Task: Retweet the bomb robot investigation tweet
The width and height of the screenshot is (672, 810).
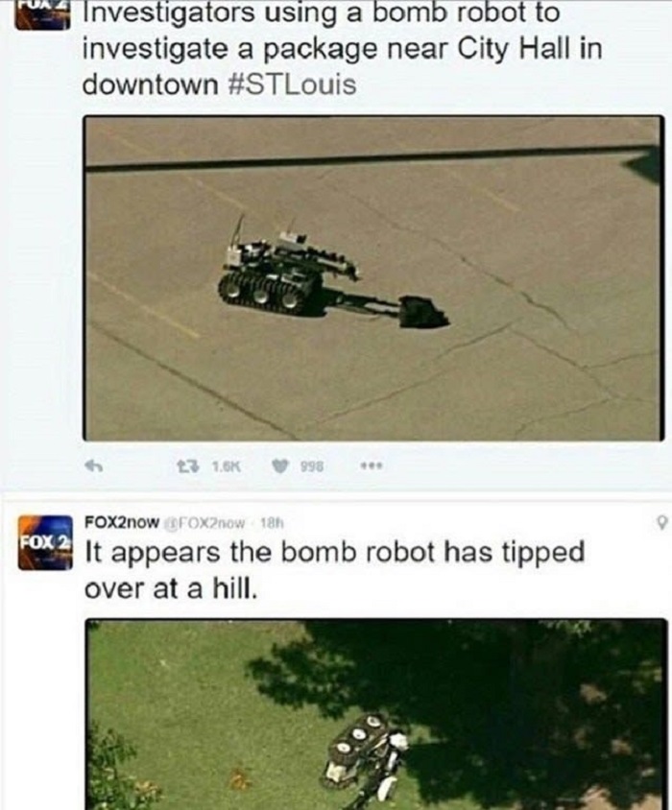Action: (185, 466)
